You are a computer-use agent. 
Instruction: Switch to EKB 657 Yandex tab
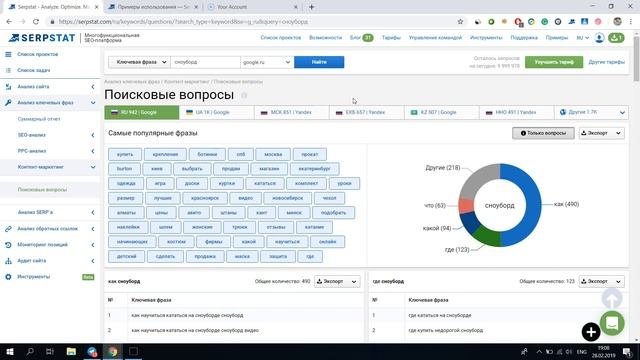click(367, 112)
